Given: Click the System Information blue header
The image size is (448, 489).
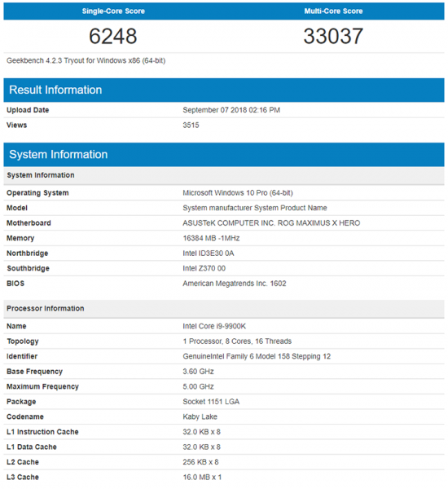Looking at the screenshot, I should 224,154.
